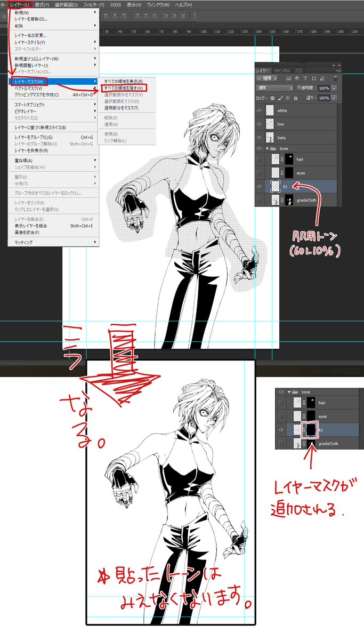Hide layer 61 in upper panel

click(x=259, y=186)
